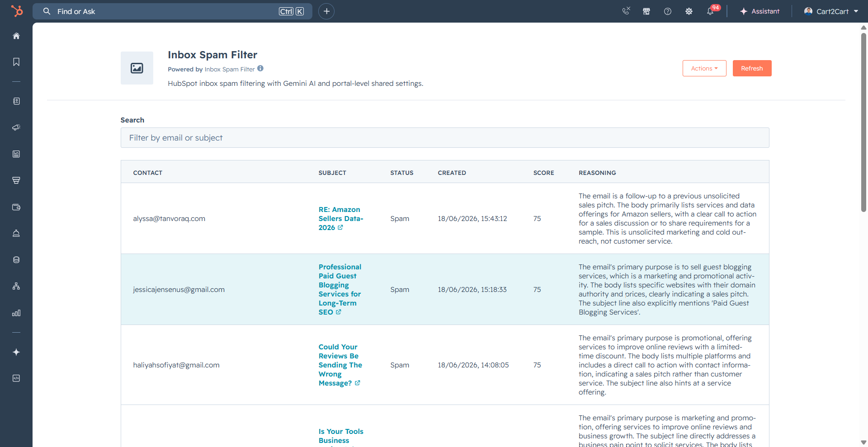Select contact haliyahsofiyat@gmail.com
868x447 pixels.
176,365
